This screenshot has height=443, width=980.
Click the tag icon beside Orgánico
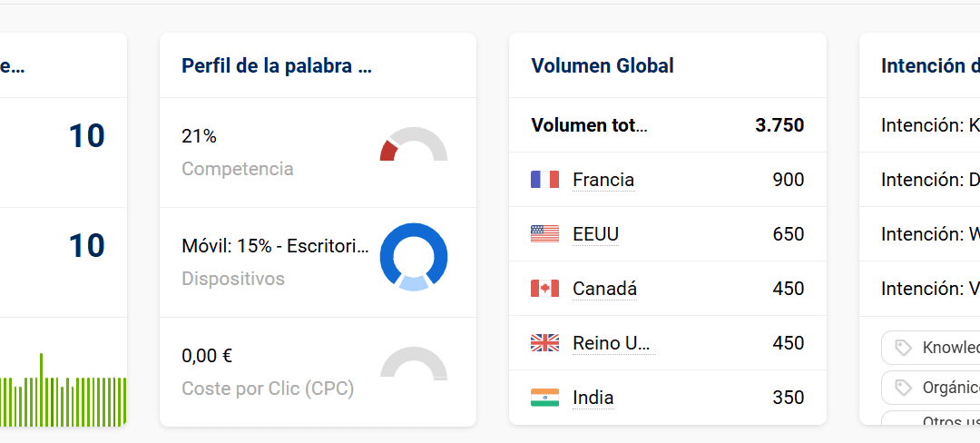click(903, 388)
